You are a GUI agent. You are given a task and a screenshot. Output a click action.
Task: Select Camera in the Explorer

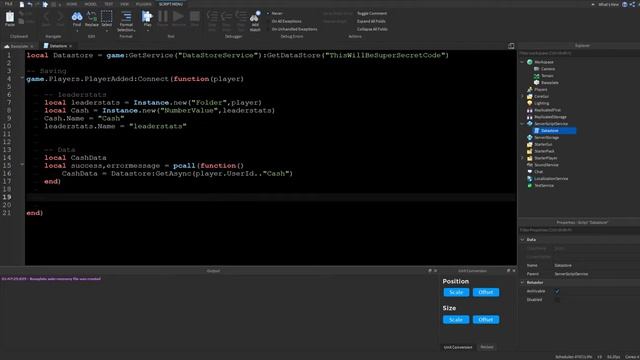544,69
